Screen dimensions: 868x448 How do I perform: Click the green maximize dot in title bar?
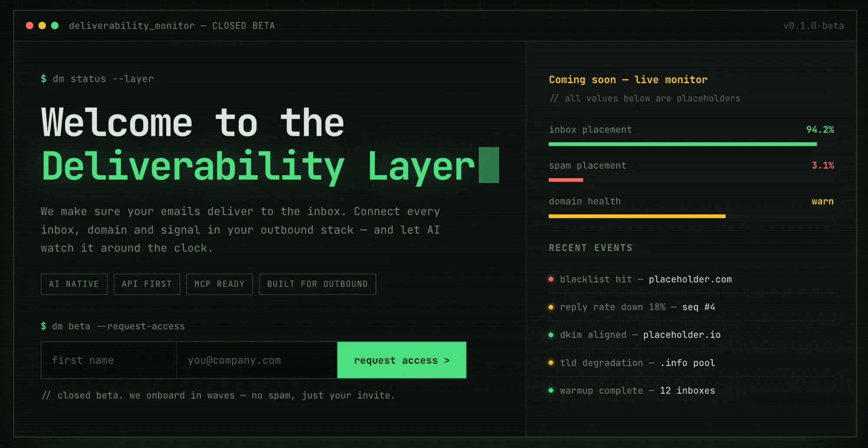[55, 26]
